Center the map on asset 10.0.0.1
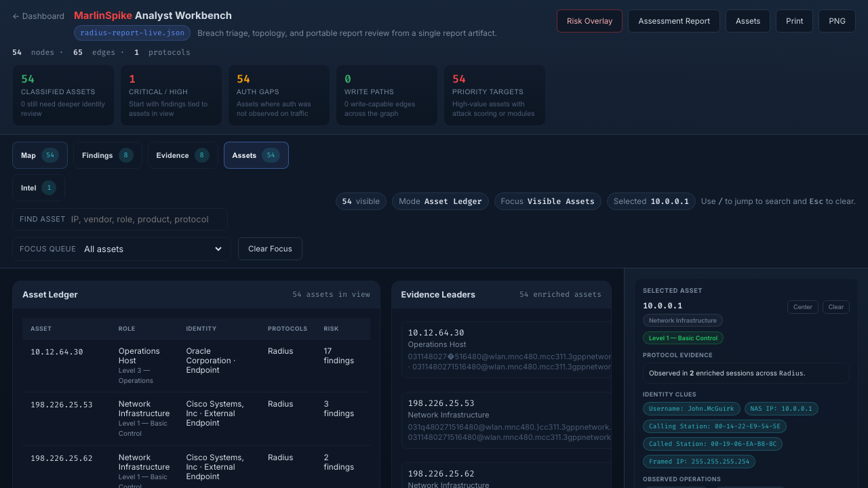868x488 pixels. pyautogui.click(x=802, y=306)
